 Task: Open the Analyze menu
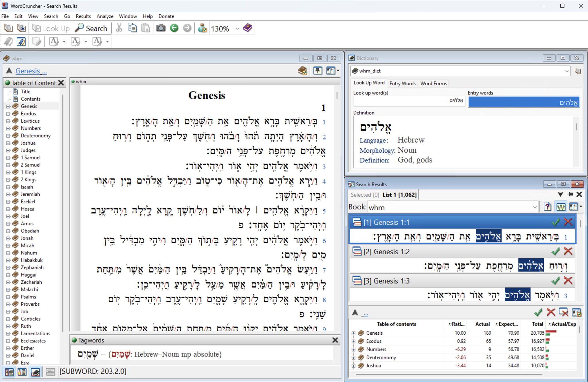[x=105, y=16]
